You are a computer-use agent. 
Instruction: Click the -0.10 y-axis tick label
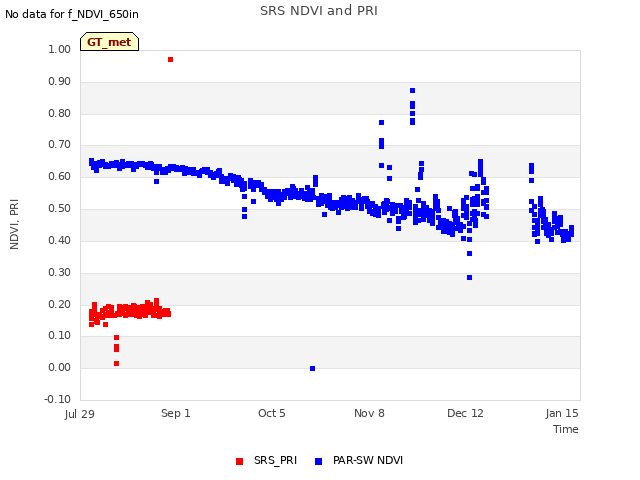click(58, 399)
